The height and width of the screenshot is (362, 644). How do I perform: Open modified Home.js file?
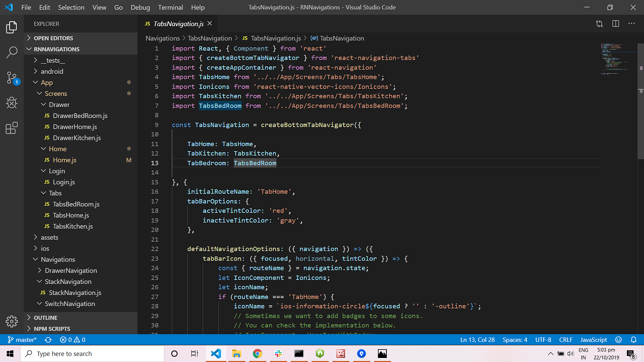80,160
